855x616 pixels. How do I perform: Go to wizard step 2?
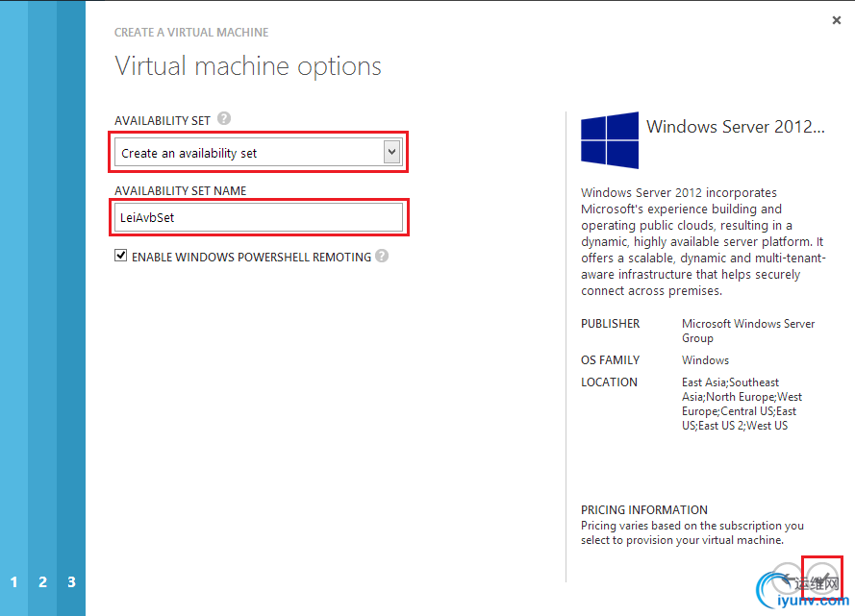(x=42, y=581)
